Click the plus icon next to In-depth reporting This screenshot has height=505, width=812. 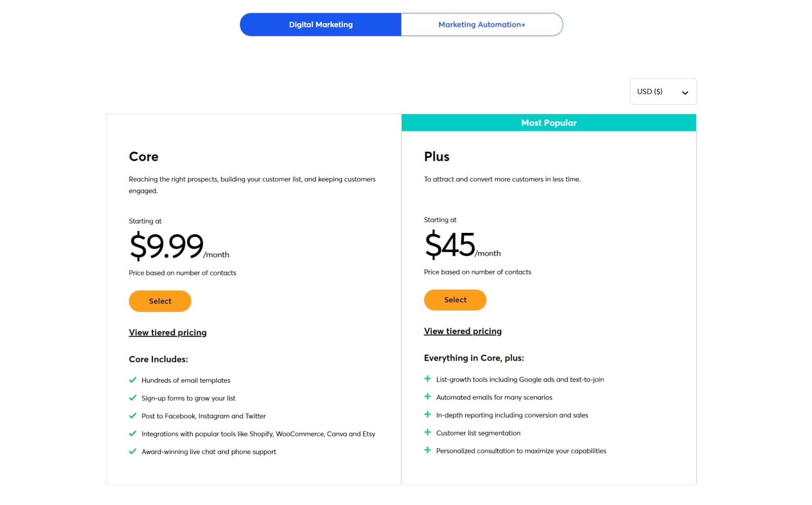point(428,414)
